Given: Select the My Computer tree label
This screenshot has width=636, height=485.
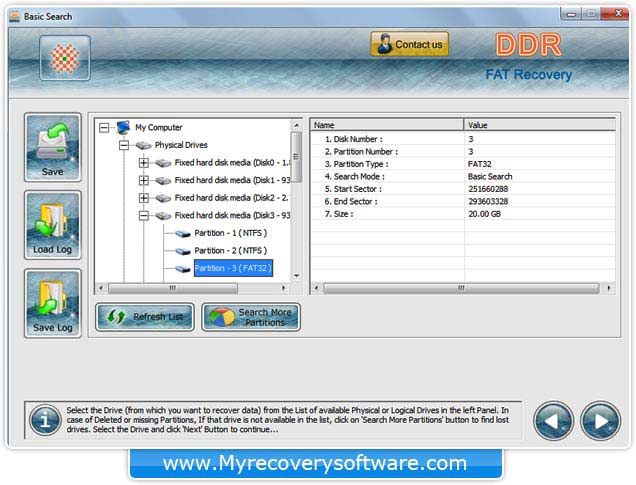Looking at the screenshot, I should [x=159, y=127].
